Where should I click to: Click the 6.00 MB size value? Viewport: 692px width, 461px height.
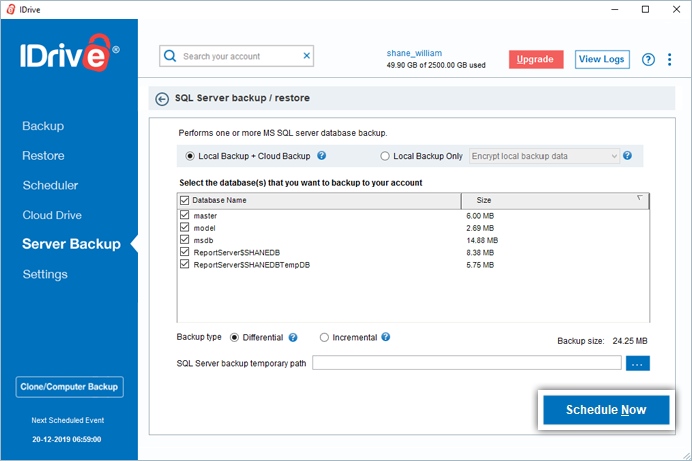[480, 216]
